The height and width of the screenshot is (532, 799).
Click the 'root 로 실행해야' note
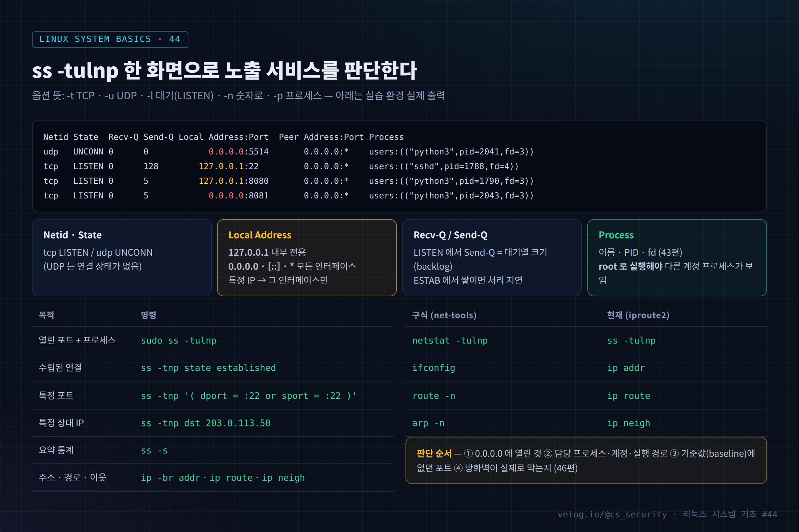pyautogui.click(x=631, y=266)
